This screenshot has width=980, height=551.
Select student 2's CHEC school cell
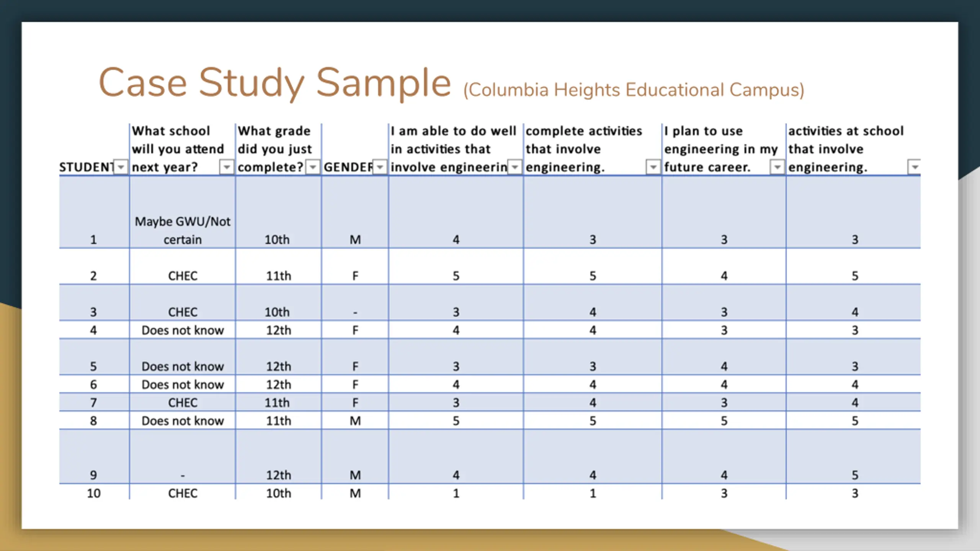(183, 276)
